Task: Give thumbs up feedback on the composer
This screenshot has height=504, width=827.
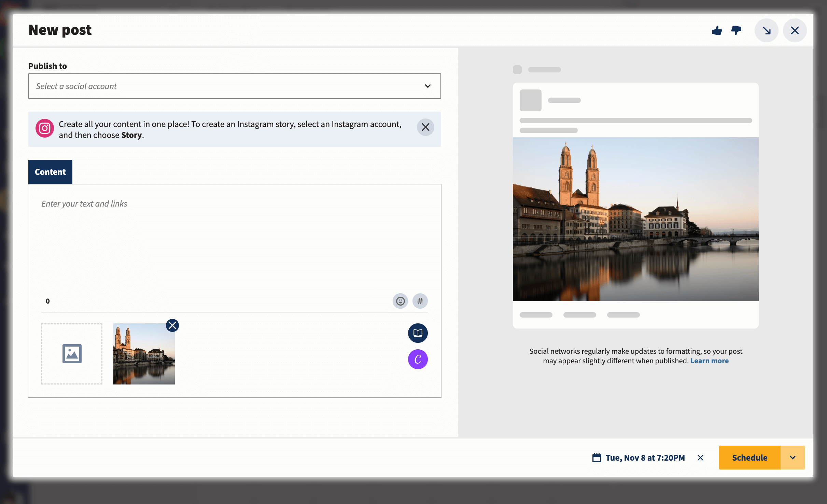Action: [717, 30]
